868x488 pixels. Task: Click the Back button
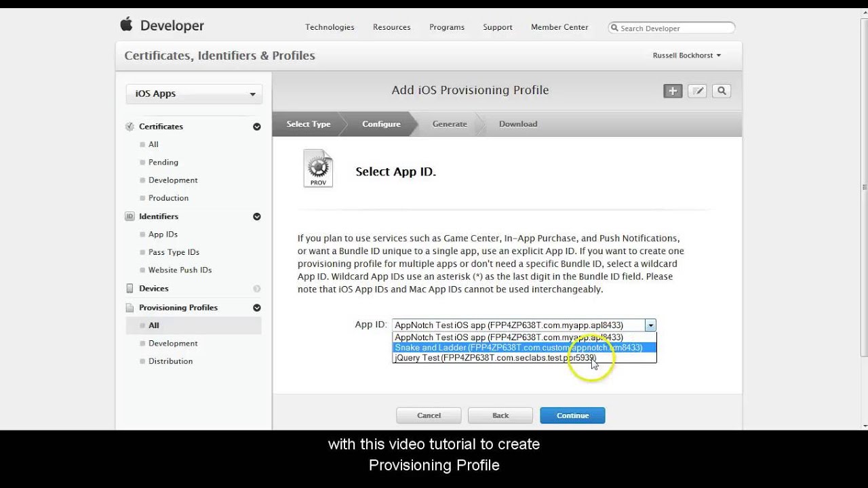click(x=500, y=415)
